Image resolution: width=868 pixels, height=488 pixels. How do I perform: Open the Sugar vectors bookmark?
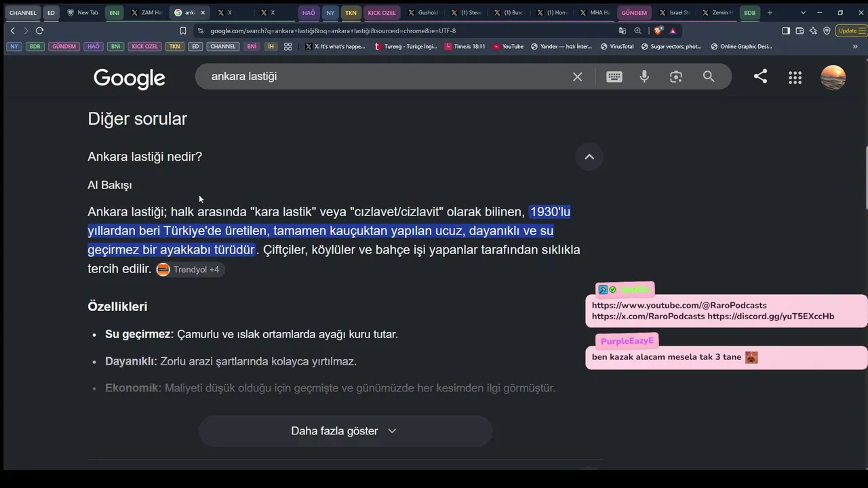[x=671, y=46]
